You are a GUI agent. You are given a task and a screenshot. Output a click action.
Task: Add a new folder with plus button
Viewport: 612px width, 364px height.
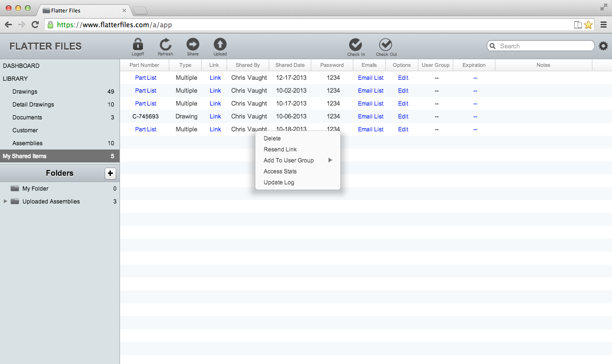[110, 173]
